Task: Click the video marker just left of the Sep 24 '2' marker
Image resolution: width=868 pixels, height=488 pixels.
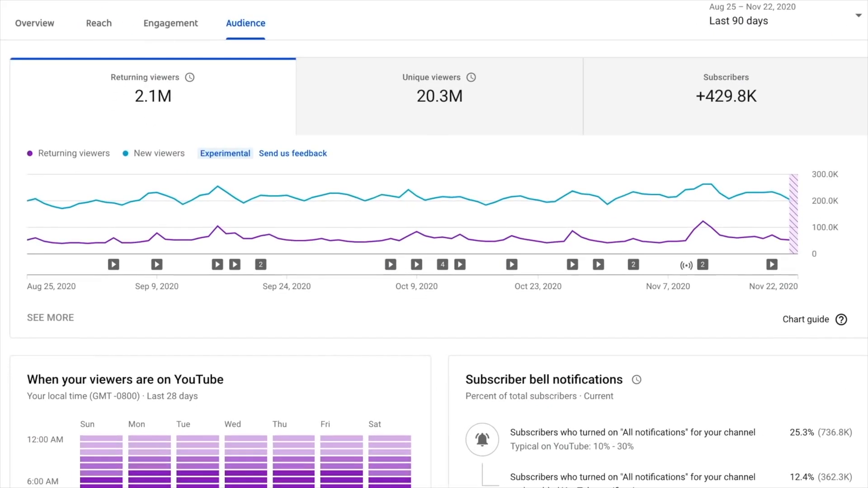Action: (x=235, y=264)
